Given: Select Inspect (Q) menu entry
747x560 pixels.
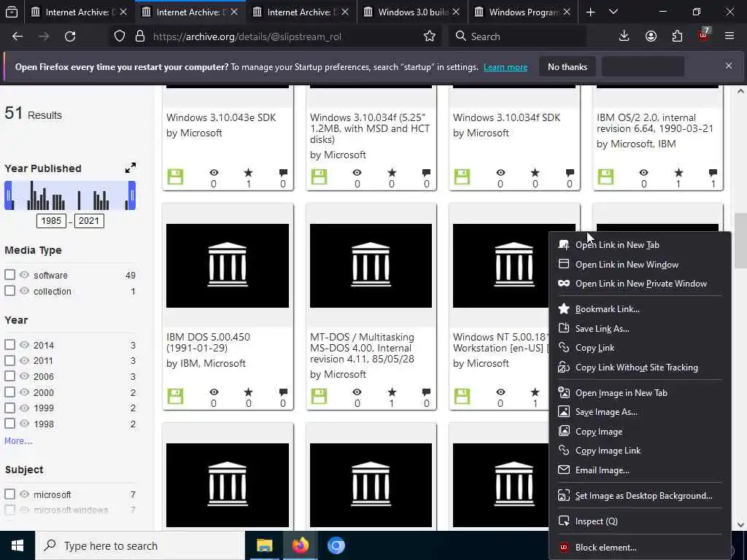Looking at the screenshot, I should [x=640, y=521].
